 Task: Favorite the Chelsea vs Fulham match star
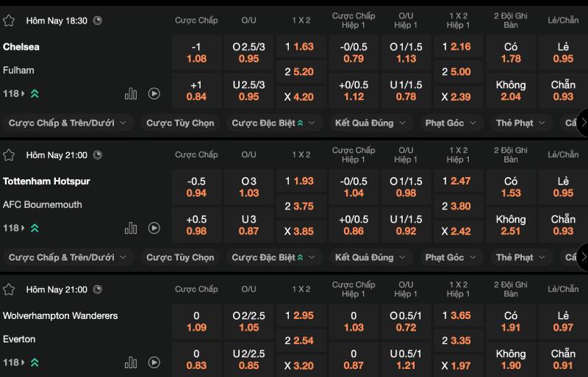point(10,21)
